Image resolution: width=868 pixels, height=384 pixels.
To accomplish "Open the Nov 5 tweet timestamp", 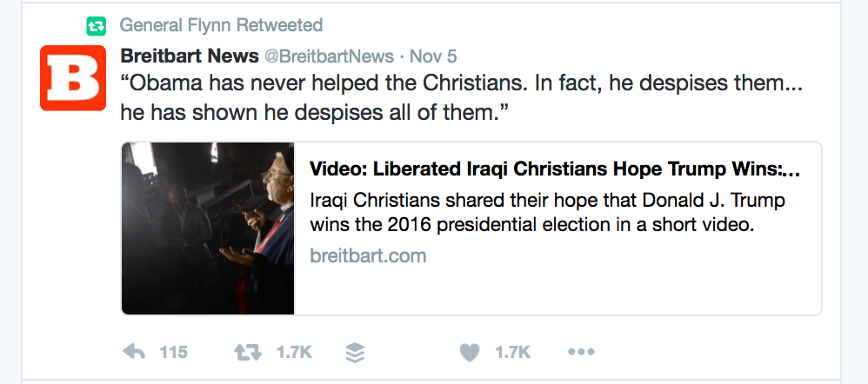I will (x=433, y=56).
